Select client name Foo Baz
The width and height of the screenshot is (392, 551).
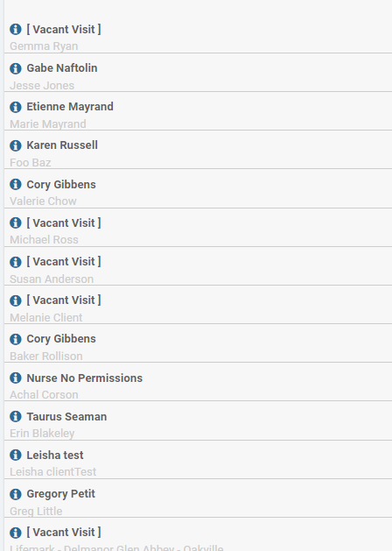pyautogui.click(x=30, y=163)
